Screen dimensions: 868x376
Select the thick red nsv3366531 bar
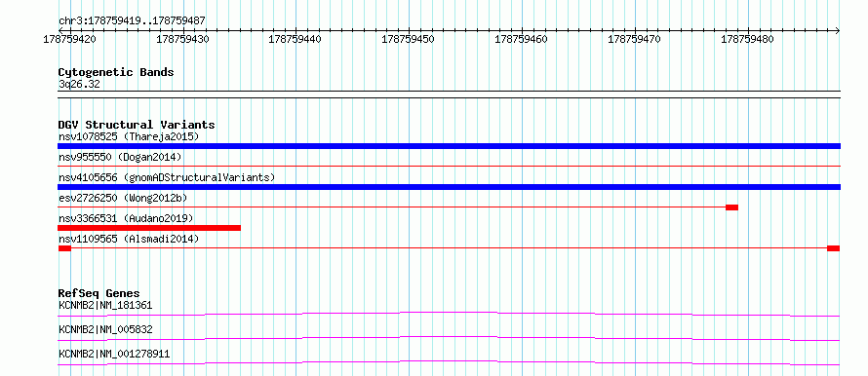[149, 228]
